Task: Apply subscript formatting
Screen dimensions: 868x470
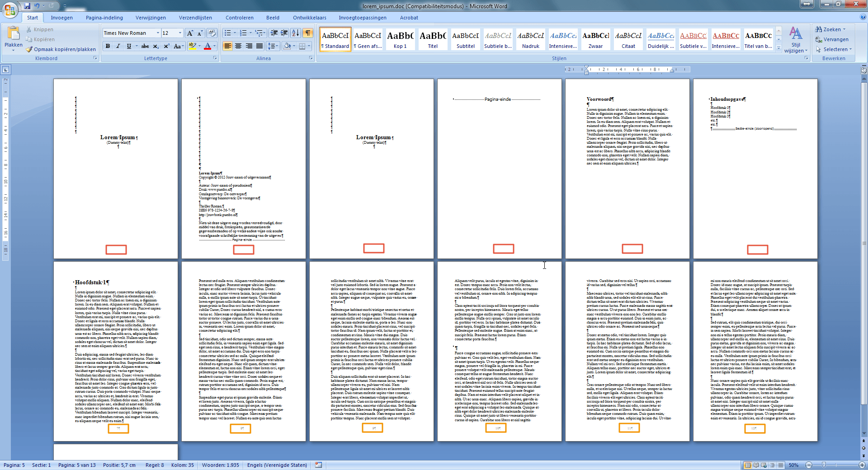Action: 156,46
